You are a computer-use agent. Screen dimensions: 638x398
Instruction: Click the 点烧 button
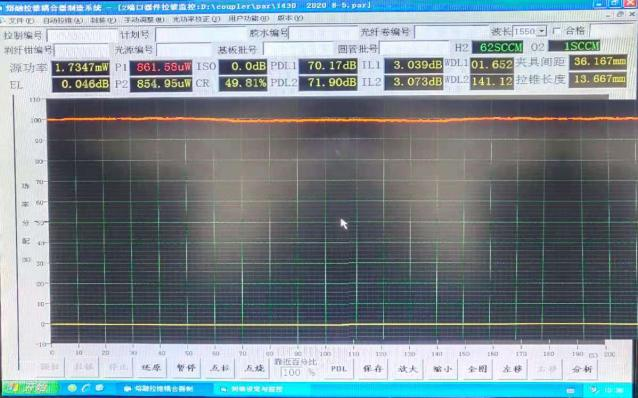(254, 369)
